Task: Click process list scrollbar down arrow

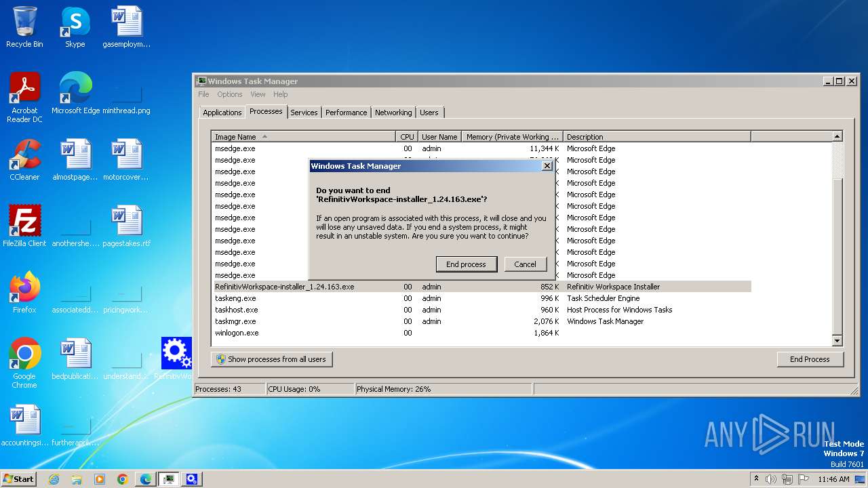Action: (837, 341)
